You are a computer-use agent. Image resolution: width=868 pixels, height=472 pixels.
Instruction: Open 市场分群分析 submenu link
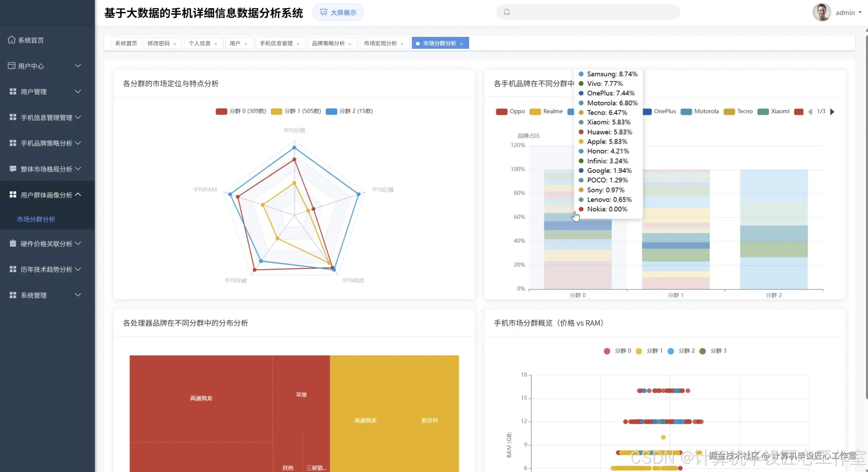pos(36,219)
